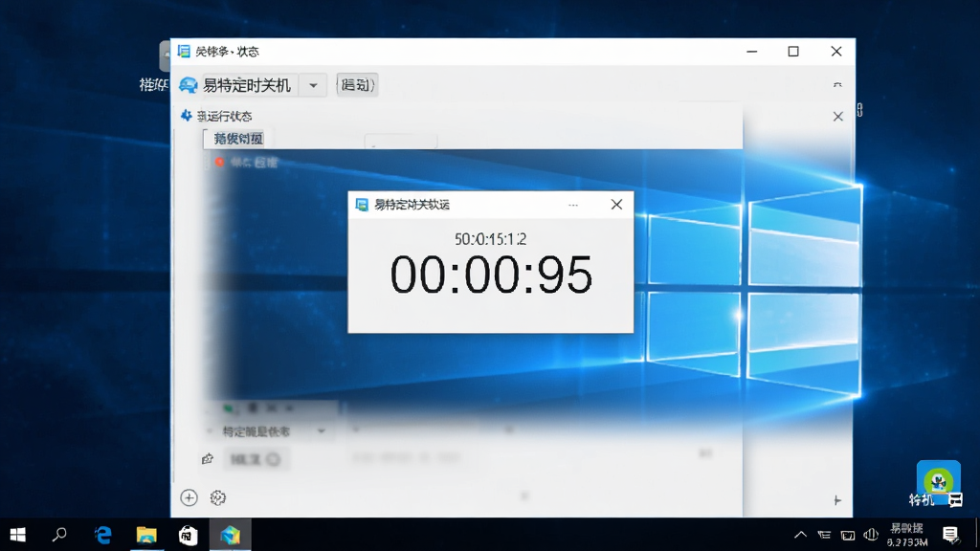The width and height of the screenshot is (980, 551).
Task: Minimize the main 状态 window
Action: pos(752,52)
